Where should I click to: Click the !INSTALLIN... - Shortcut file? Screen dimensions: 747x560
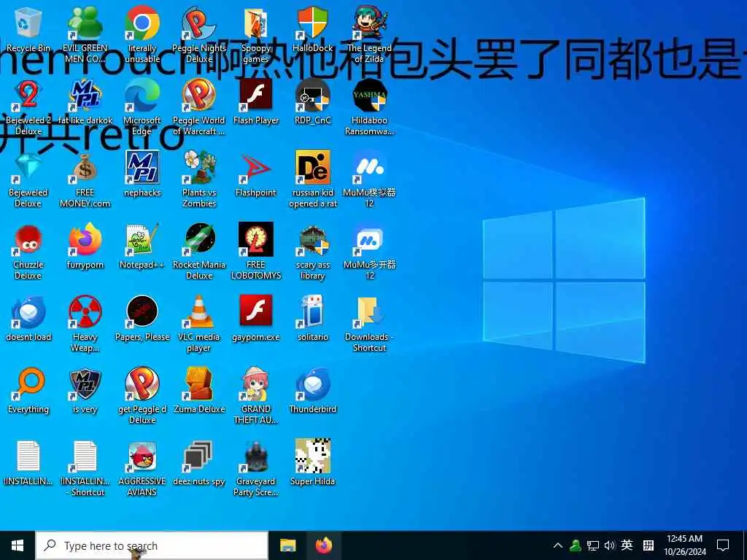tap(85, 456)
